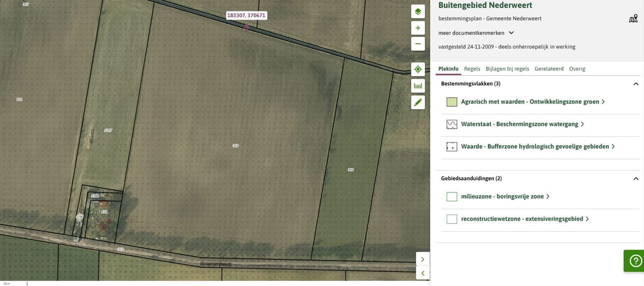Click the pink coordinate marker on map
The image size is (644, 286).
pos(246,27)
